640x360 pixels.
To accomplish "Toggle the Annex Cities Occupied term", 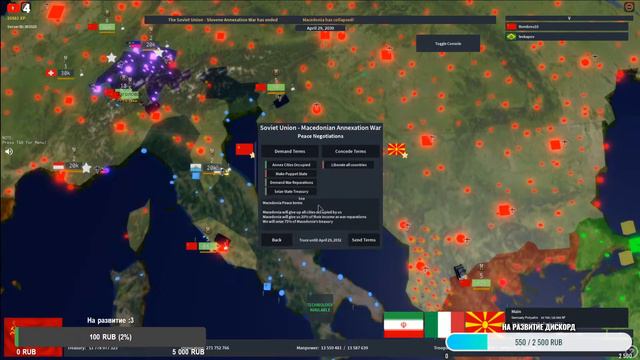I will tap(291, 165).
